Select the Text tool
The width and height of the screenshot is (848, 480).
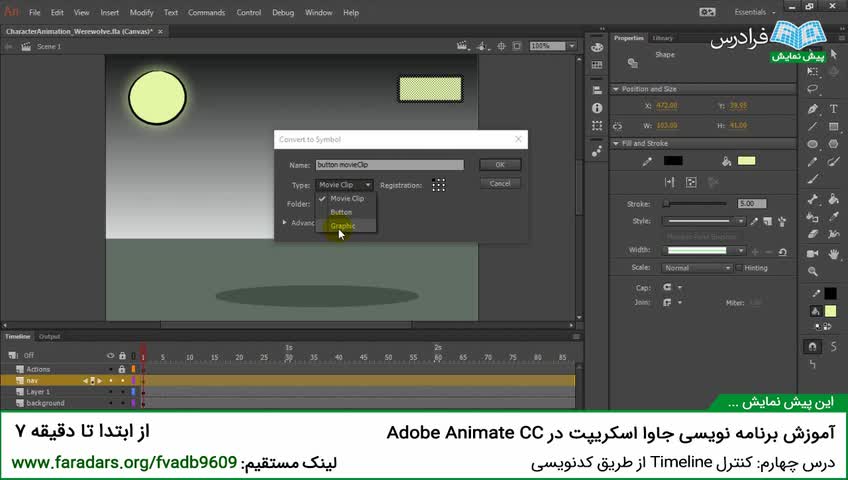[833, 109]
